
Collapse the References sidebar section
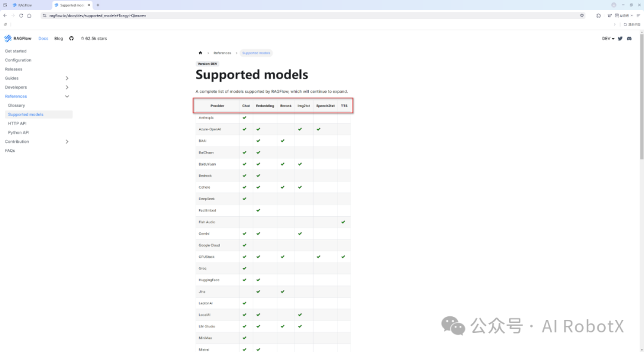click(x=67, y=96)
